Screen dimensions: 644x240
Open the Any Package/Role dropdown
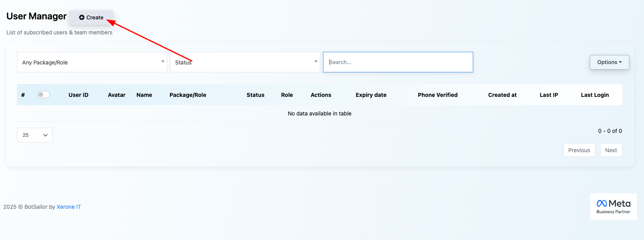[92, 62]
